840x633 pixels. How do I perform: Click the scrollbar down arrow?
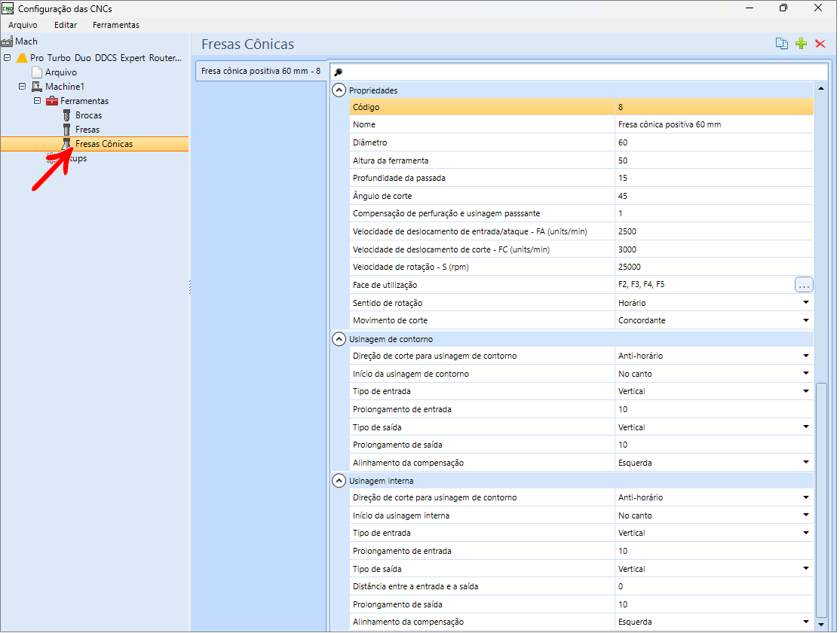coord(821,625)
